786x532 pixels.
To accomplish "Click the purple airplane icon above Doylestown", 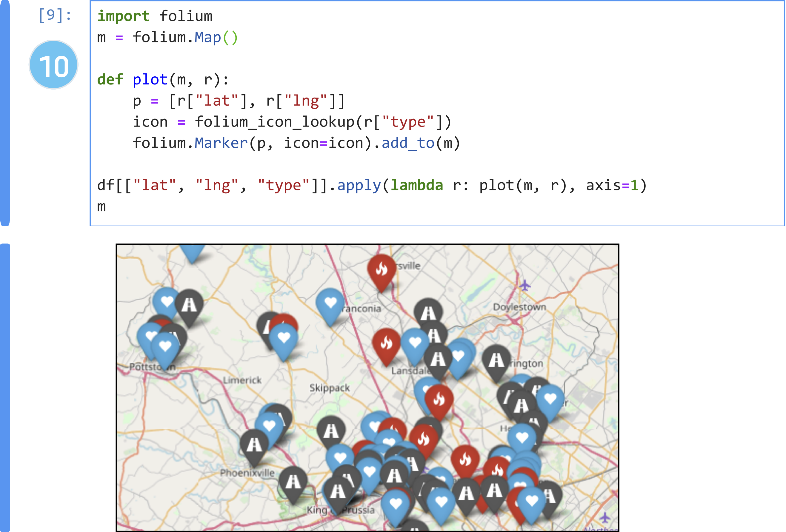I will click(x=525, y=285).
